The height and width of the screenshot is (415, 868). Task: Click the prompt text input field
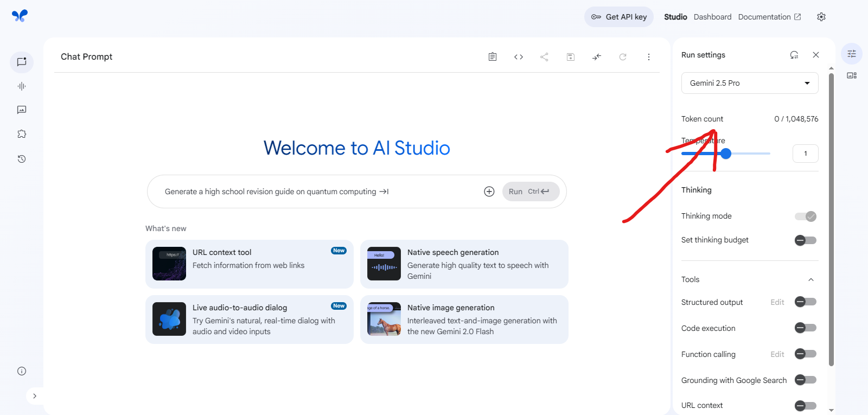pos(320,191)
